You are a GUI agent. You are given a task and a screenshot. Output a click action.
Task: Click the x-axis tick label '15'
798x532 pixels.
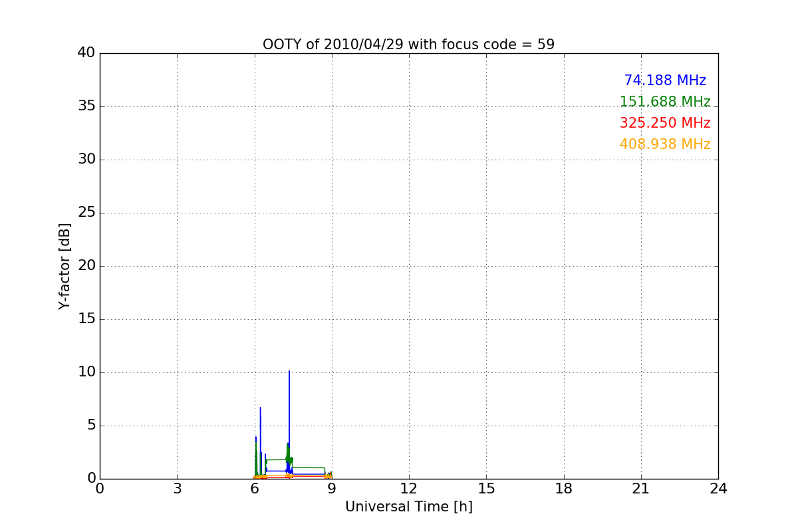486,488
